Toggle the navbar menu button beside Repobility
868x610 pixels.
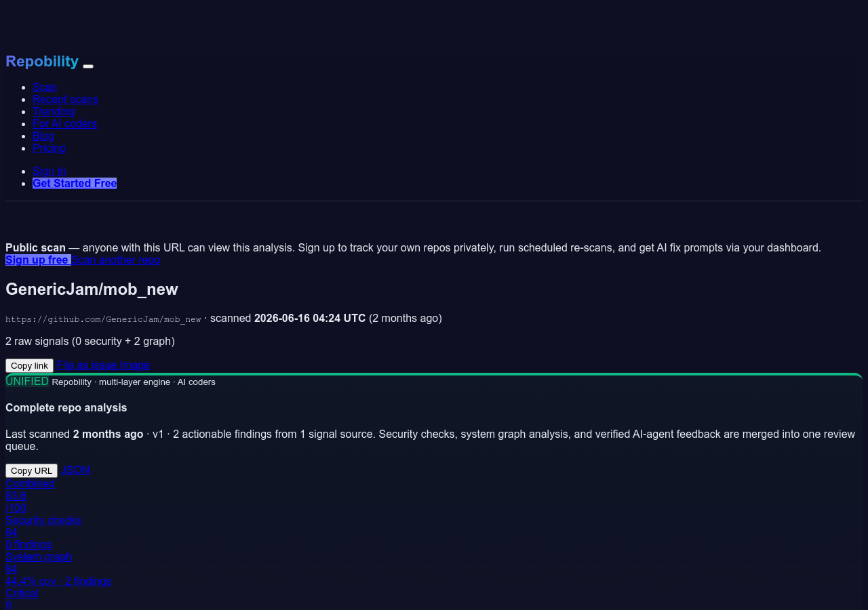[x=88, y=66]
